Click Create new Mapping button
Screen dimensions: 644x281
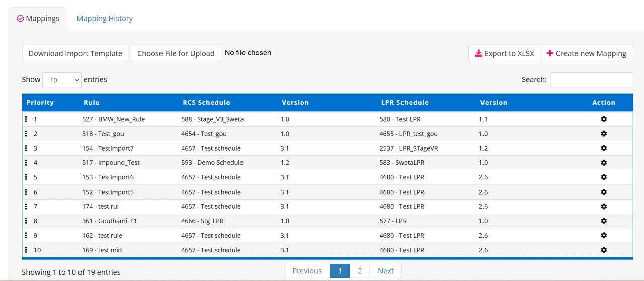tap(587, 53)
